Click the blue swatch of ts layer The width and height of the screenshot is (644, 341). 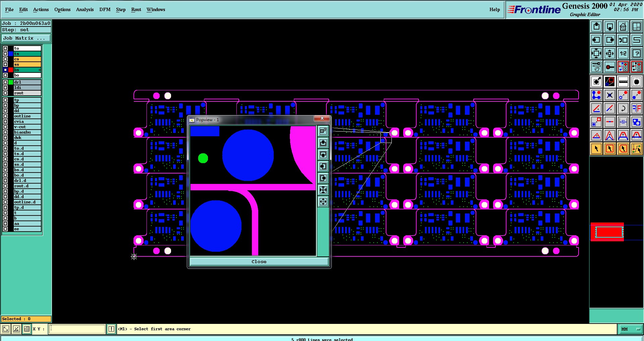(x=11, y=54)
